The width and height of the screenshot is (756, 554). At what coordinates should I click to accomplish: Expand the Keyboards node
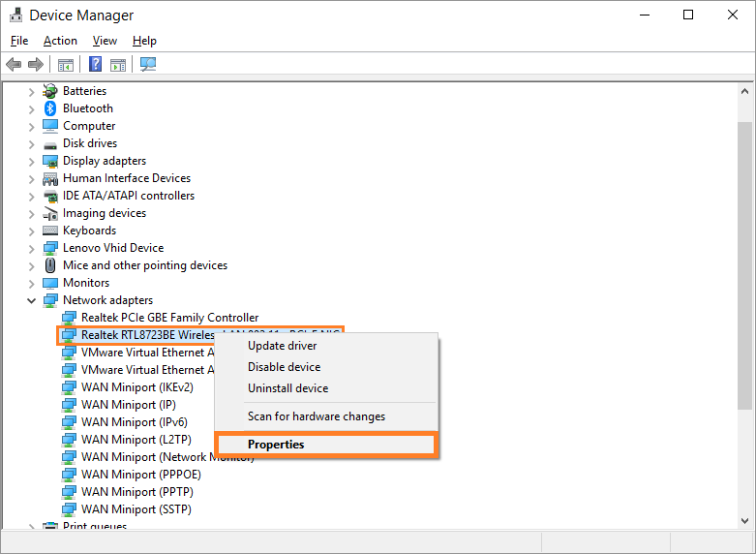(31, 231)
